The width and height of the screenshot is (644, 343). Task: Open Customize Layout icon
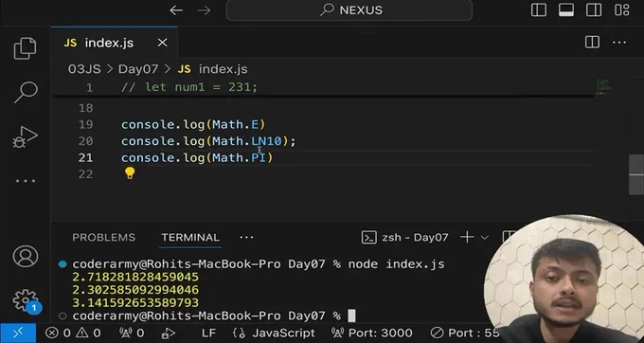[x=622, y=9]
